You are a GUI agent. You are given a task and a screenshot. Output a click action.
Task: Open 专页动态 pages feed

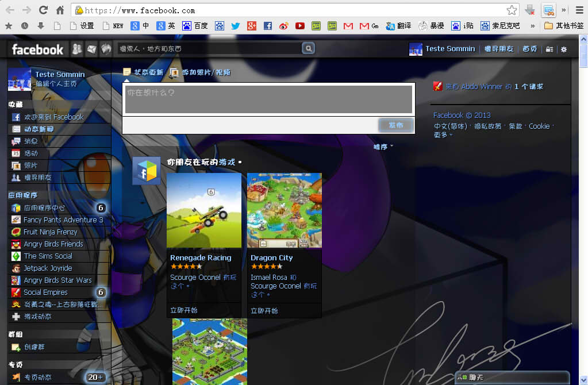[x=59, y=377]
